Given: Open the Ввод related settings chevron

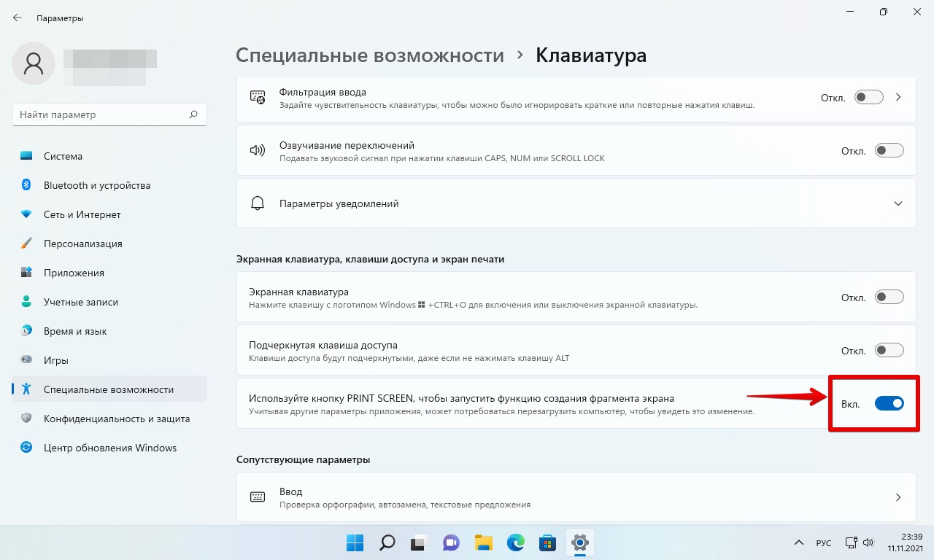Looking at the screenshot, I should pyautogui.click(x=898, y=497).
